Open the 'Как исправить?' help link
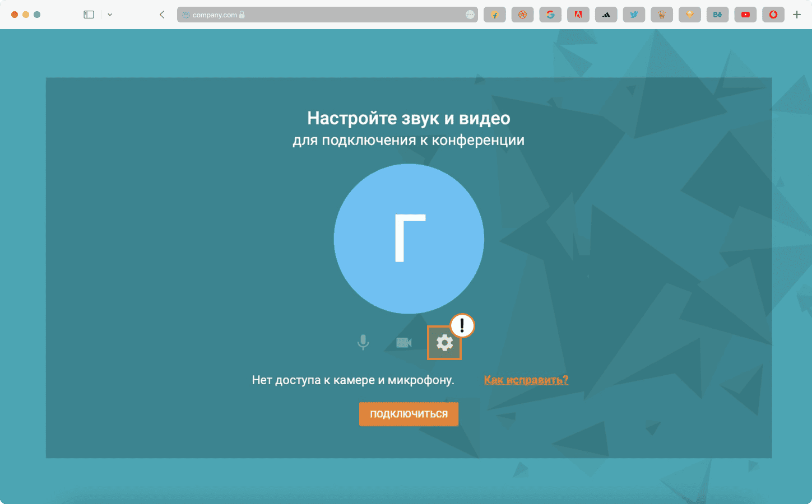Image resolution: width=812 pixels, height=504 pixels. point(526,380)
